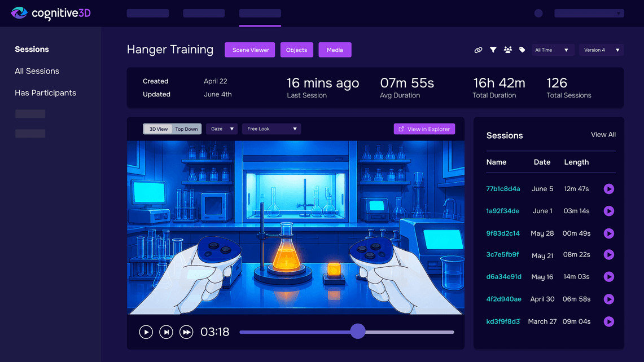The width and height of the screenshot is (644, 362).
Task: Open the account dropdown in header
Action: 589,13
